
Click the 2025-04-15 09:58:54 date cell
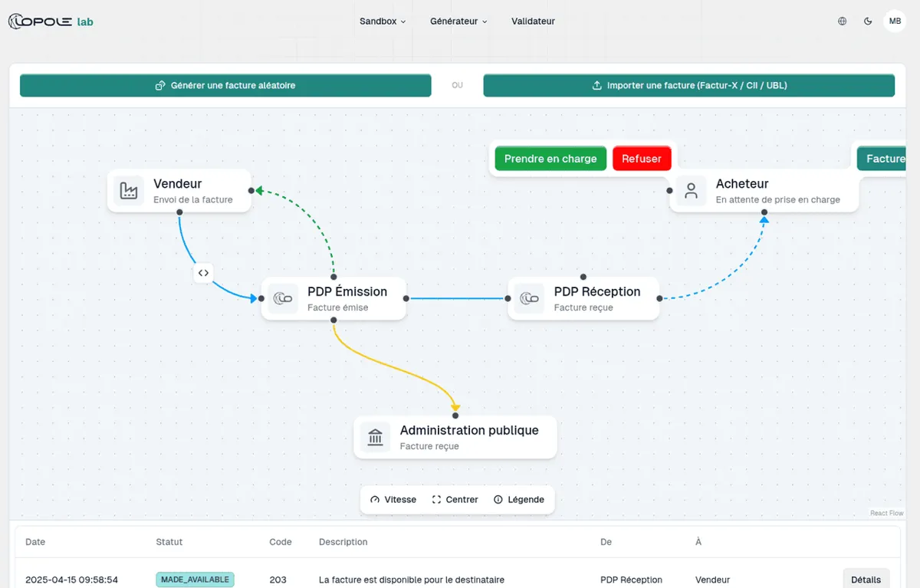tap(71, 580)
